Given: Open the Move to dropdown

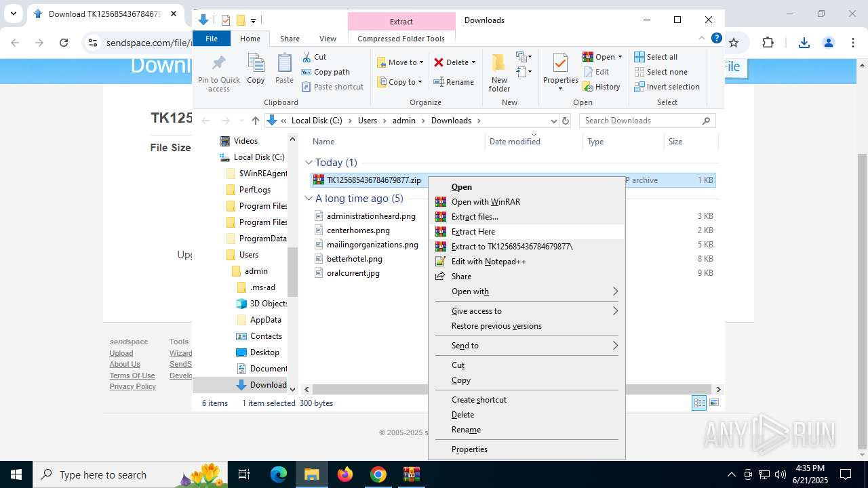Looking at the screenshot, I should click(400, 62).
